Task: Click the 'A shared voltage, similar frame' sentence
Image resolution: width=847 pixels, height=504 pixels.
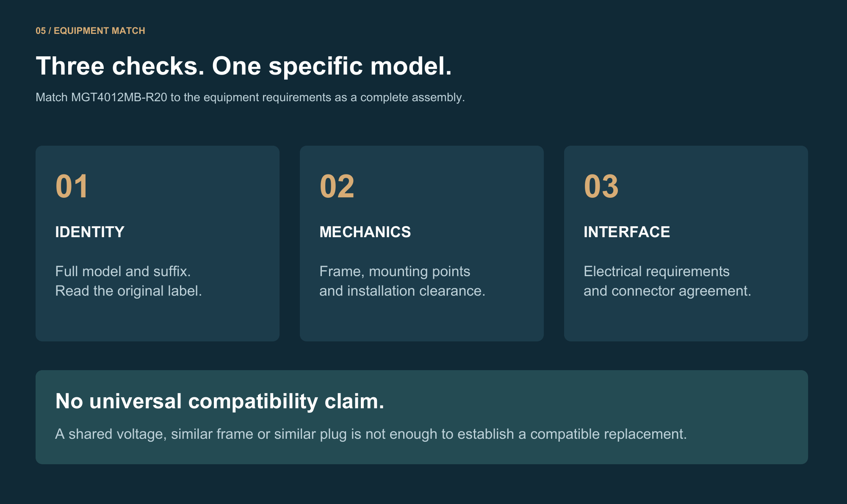Action: tap(371, 434)
